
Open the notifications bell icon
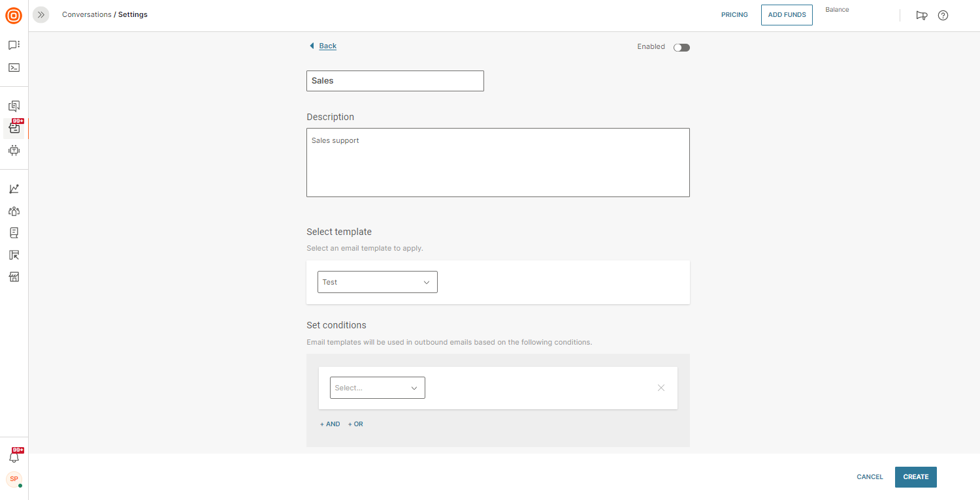point(14,457)
